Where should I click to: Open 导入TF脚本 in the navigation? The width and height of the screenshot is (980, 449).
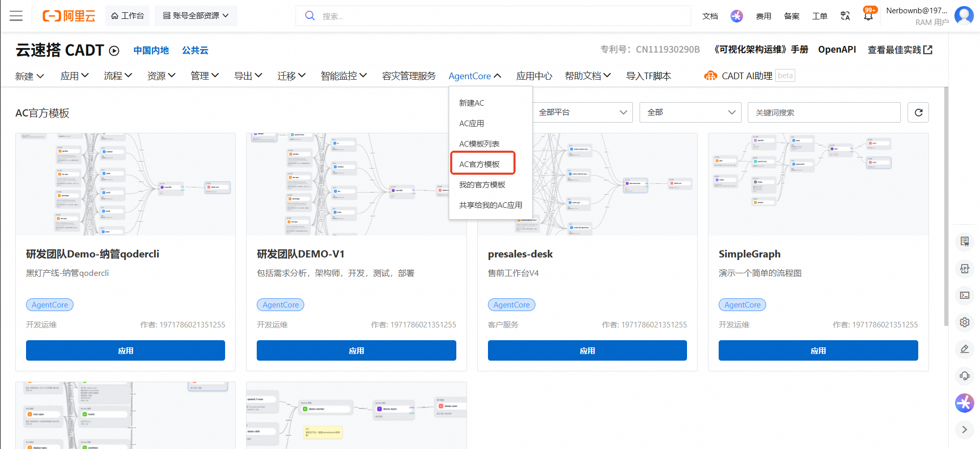point(648,76)
